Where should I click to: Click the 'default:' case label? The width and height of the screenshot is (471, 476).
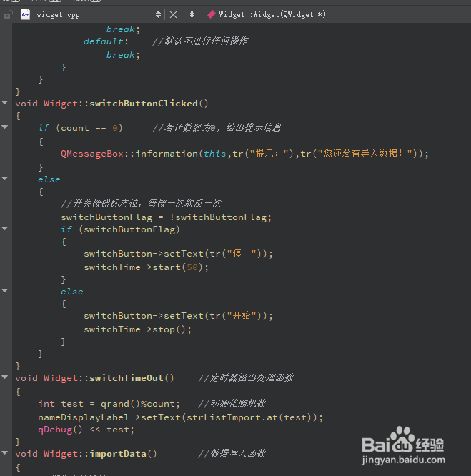coord(106,41)
